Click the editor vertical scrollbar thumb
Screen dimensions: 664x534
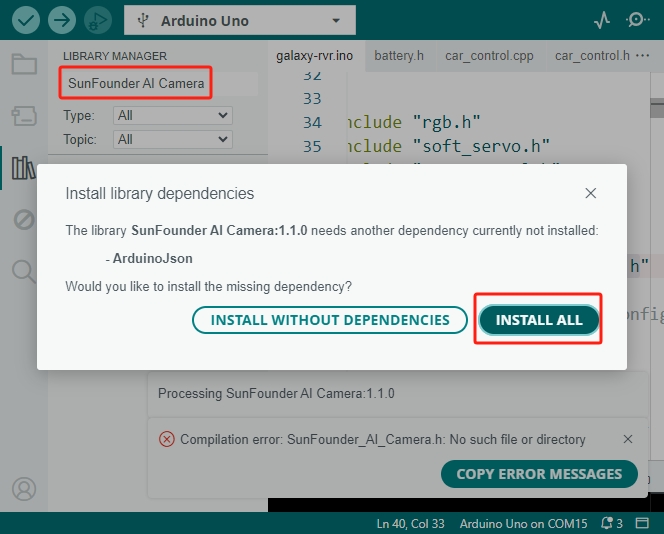[x=657, y=108]
